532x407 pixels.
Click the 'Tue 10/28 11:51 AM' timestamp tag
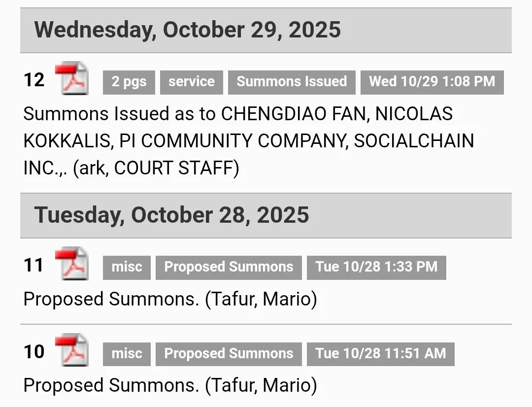(380, 354)
